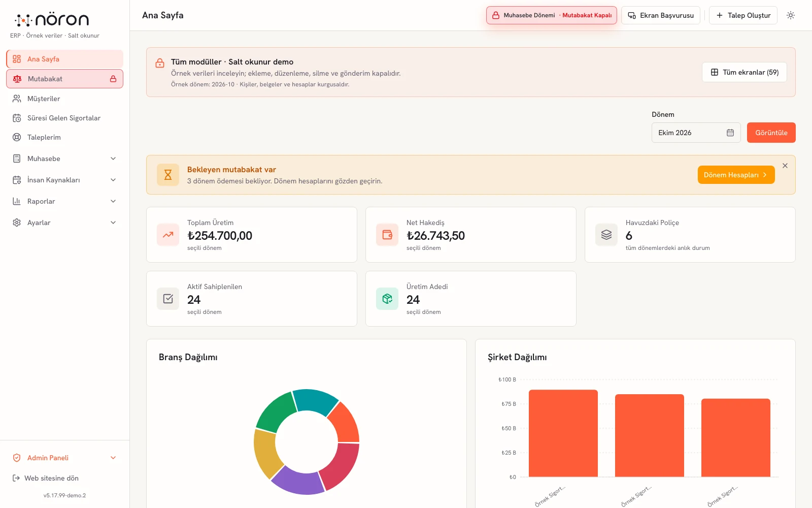Expand the Raporlar sidebar group
Image resolution: width=812 pixels, height=508 pixels.
pos(65,201)
